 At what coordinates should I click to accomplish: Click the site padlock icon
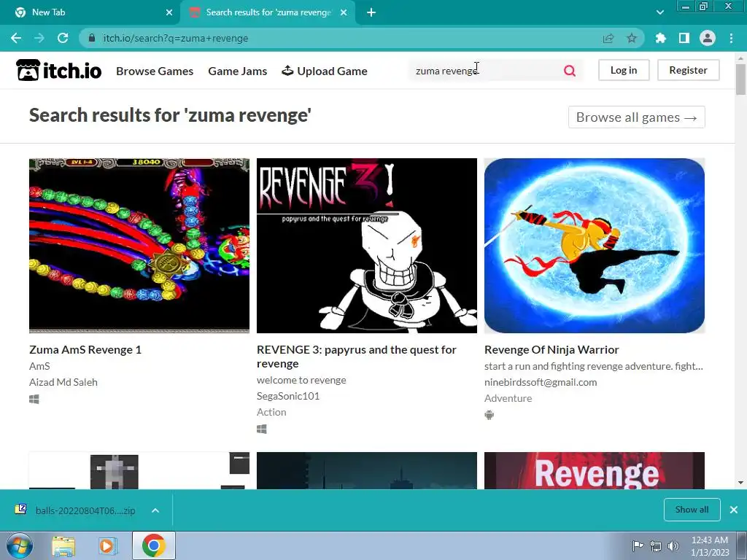pos(92,38)
